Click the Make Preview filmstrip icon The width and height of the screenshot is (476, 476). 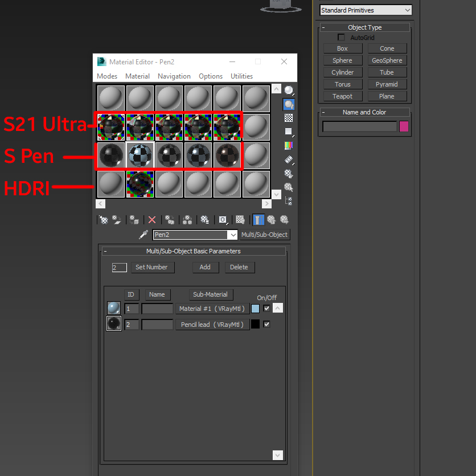point(289,159)
